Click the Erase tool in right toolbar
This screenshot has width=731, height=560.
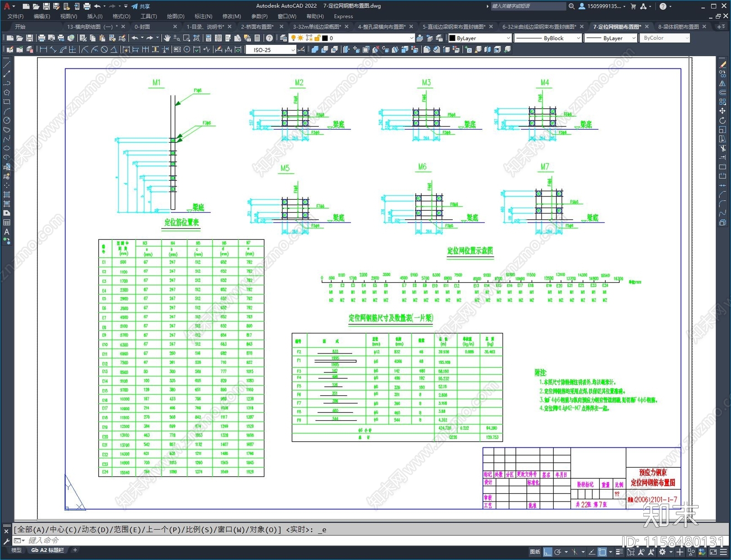pos(722,65)
